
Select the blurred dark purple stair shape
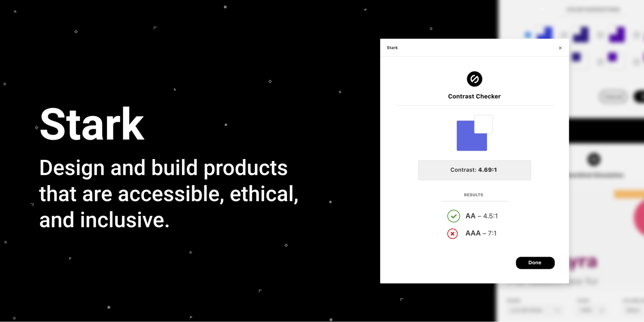[x=581, y=35]
